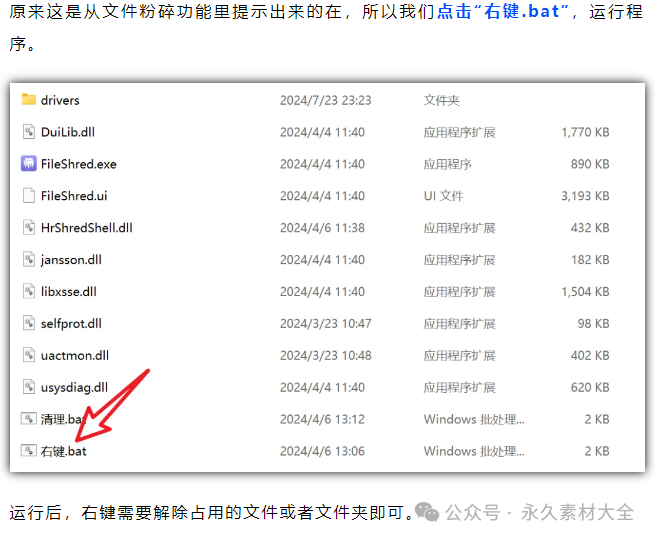Click the 3,193 KB size value

(x=585, y=196)
